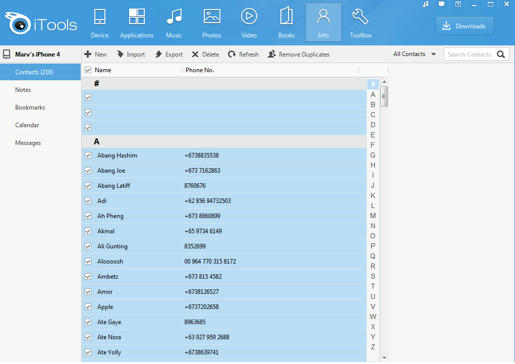Screen dimensions: 515x364
Task: Click New contact button
Action: [x=96, y=54]
